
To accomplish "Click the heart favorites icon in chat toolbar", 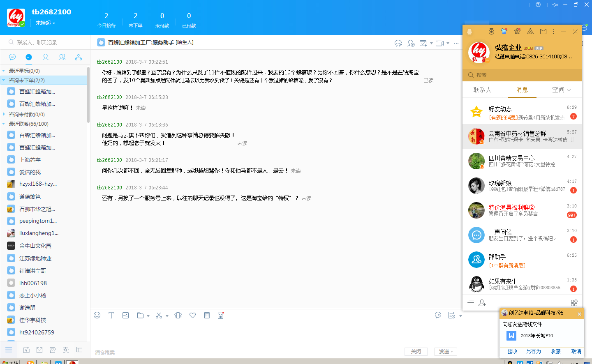I will [x=192, y=316].
